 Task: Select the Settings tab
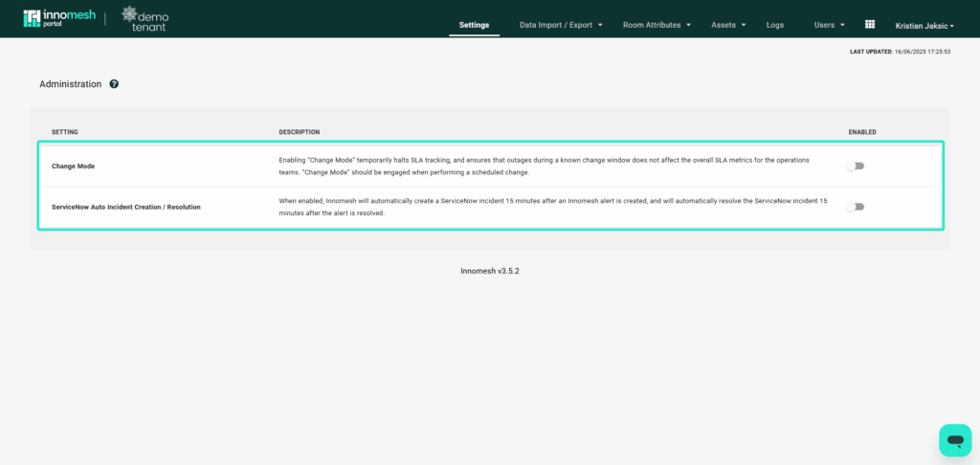pos(475,25)
